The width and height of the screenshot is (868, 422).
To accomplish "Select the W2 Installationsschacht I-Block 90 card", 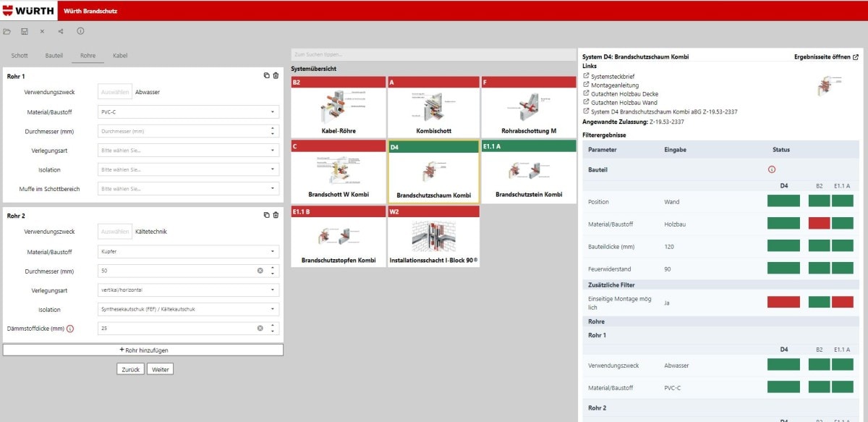I will click(x=433, y=237).
